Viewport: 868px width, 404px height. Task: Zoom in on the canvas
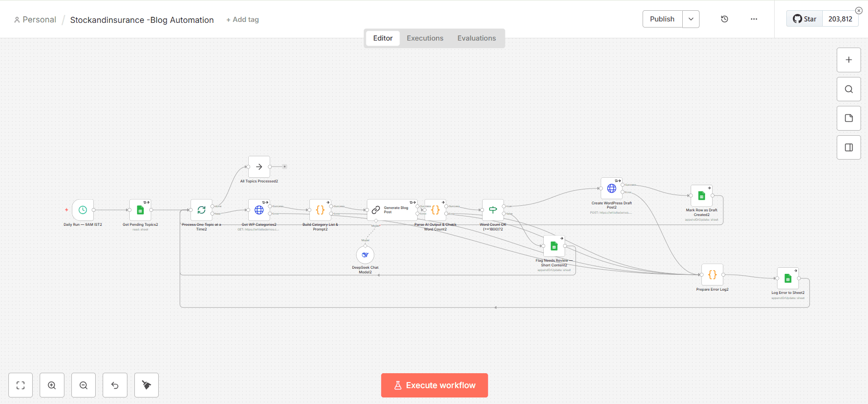point(52,385)
